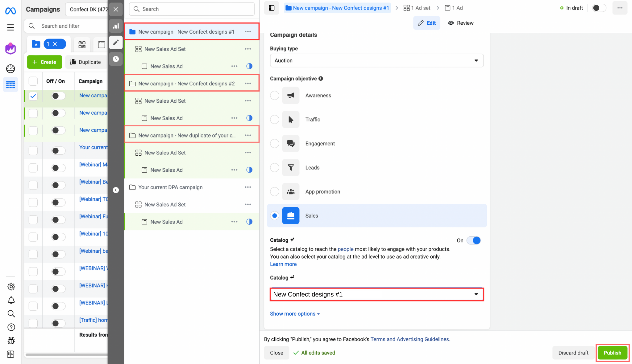
Task: Open the sidebar search magnifier icon
Action: pyautogui.click(x=11, y=314)
